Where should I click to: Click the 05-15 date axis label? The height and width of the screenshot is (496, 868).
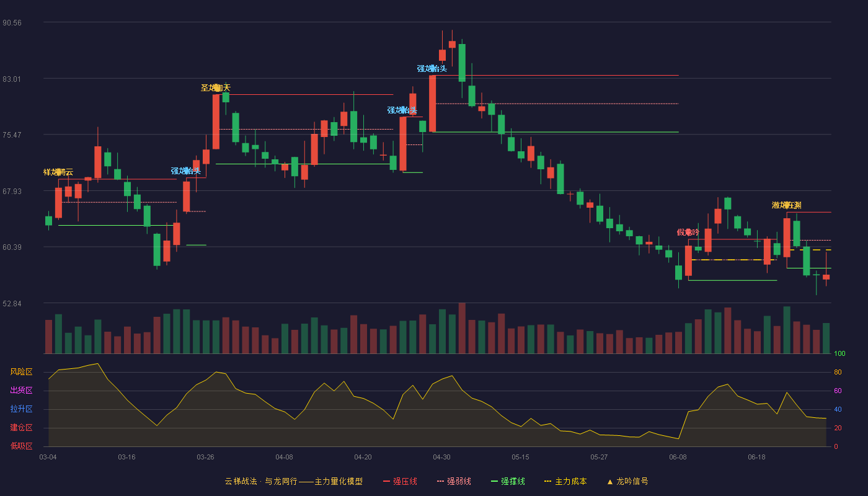(520, 457)
